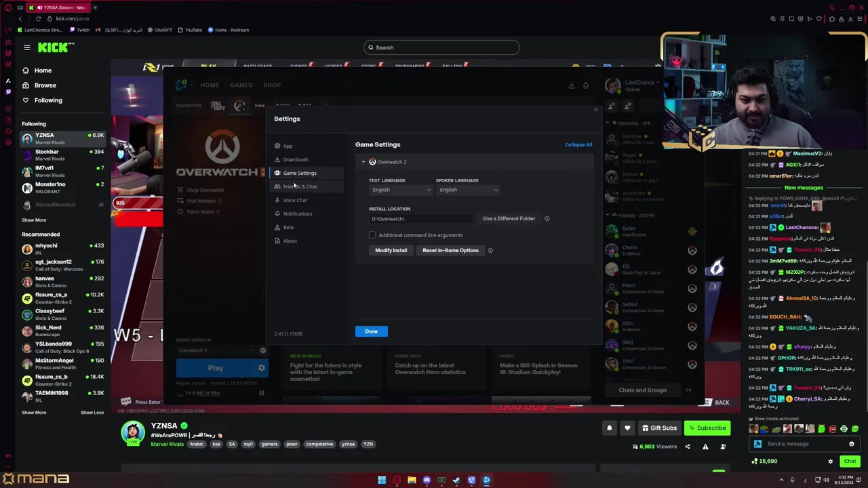Click the info icon beside Use a Different Folder
Viewport: 868px width, 488px height.
pyautogui.click(x=547, y=219)
